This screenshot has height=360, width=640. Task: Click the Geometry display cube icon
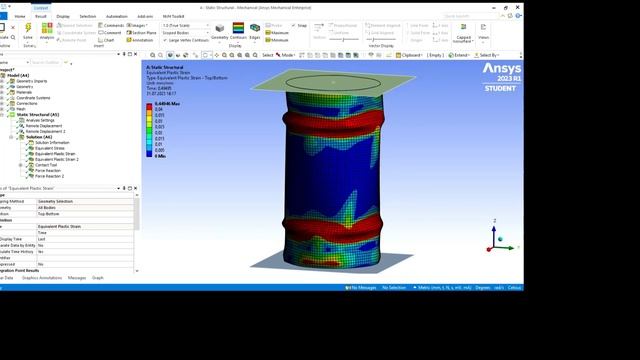pos(220,28)
